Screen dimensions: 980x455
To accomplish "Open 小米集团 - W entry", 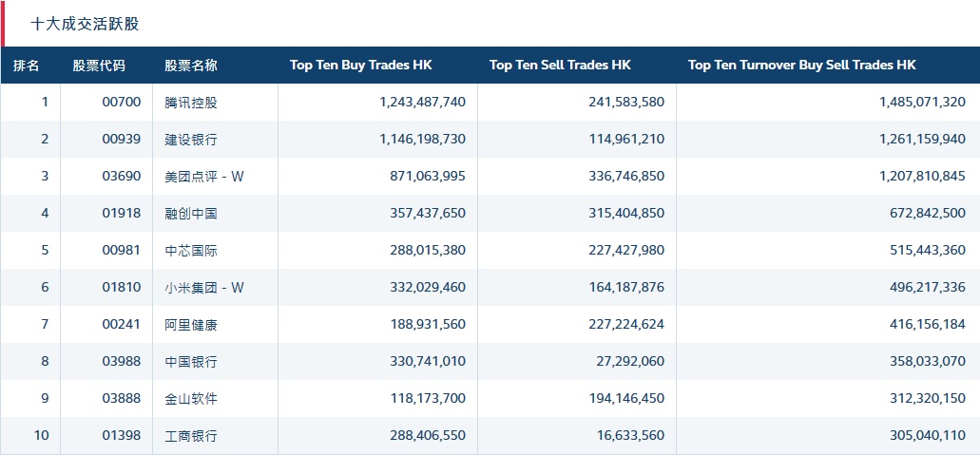I will 204,288.
